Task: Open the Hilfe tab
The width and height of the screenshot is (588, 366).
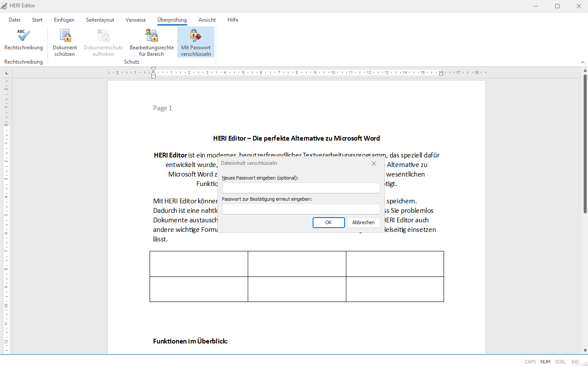Action: 233,20
